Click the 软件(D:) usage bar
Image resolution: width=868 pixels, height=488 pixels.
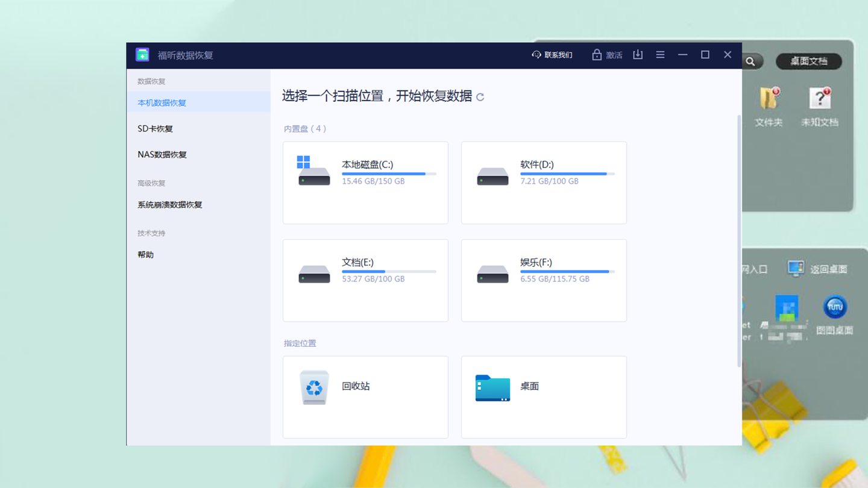[567, 174]
